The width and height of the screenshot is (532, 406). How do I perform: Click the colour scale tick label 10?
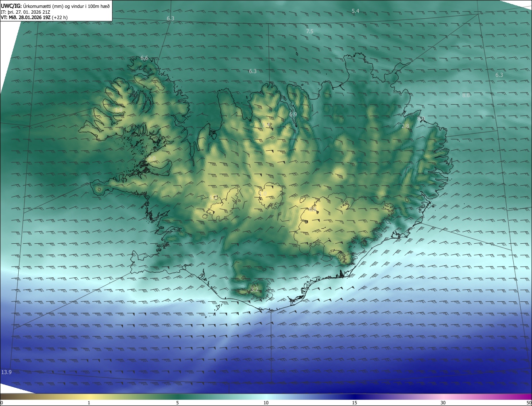pyautogui.click(x=266, y=403)
